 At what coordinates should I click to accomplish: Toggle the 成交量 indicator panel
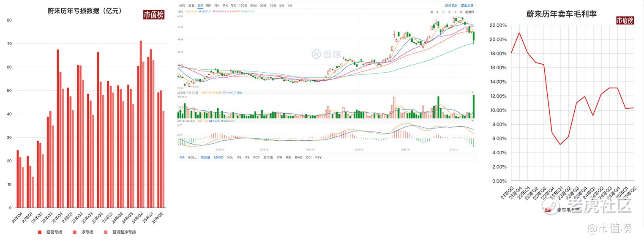[205, 157]
